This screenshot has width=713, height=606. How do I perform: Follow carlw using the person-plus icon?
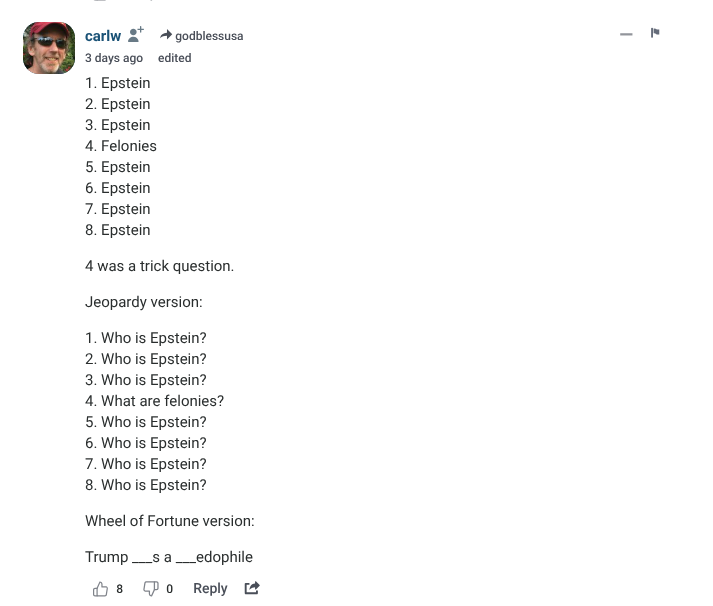pos(136,35)
